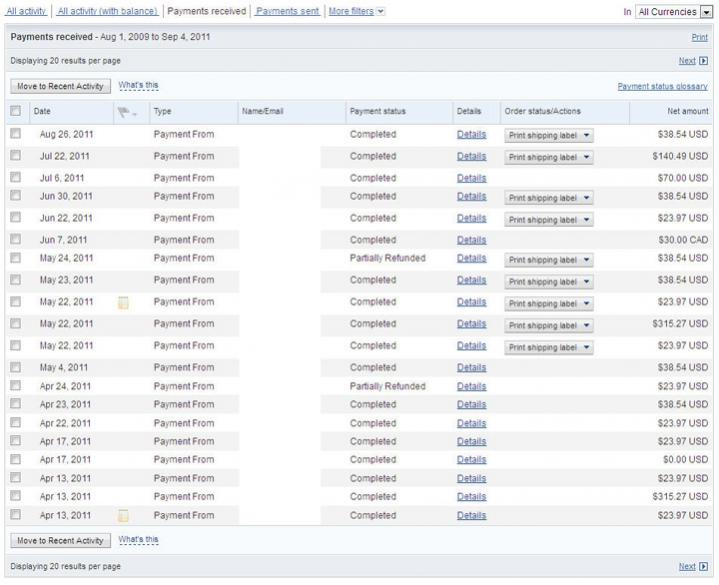Click the top Move to Recent Activity button
The width and height of the screenshot is (719, 585).
[60, 87]
